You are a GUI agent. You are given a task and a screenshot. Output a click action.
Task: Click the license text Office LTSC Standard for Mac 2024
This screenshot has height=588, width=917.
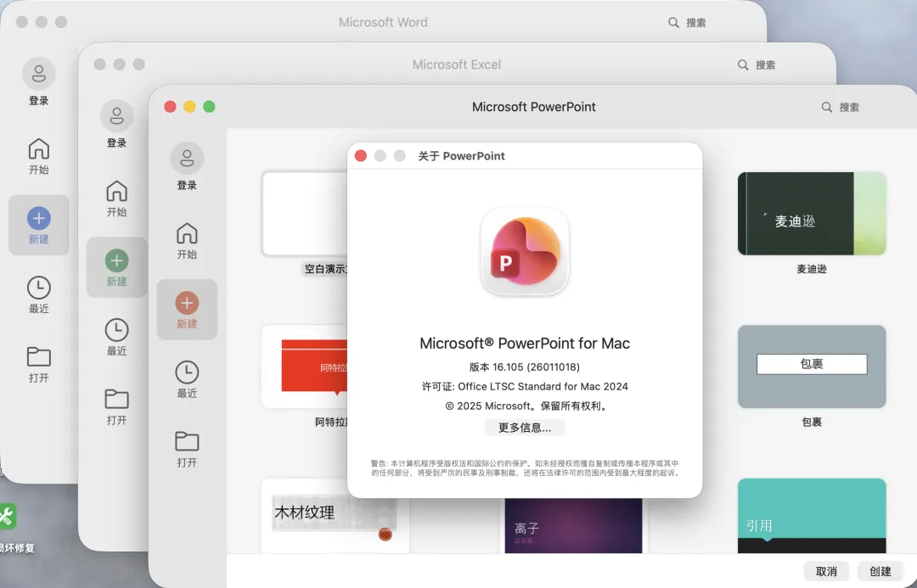click(x=543, y=386)
